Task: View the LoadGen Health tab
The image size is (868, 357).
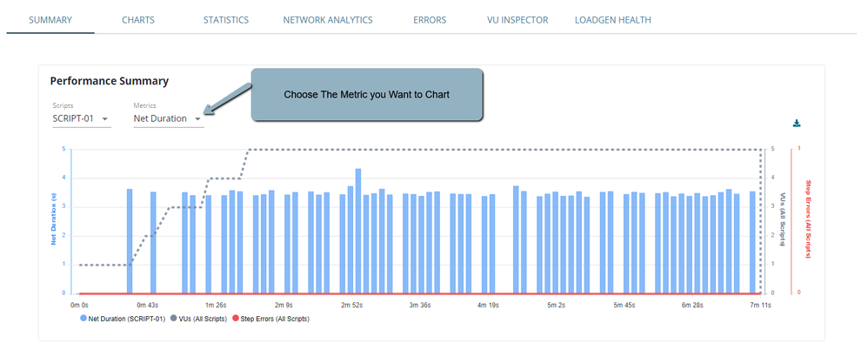Action: [x=612, y=20]
